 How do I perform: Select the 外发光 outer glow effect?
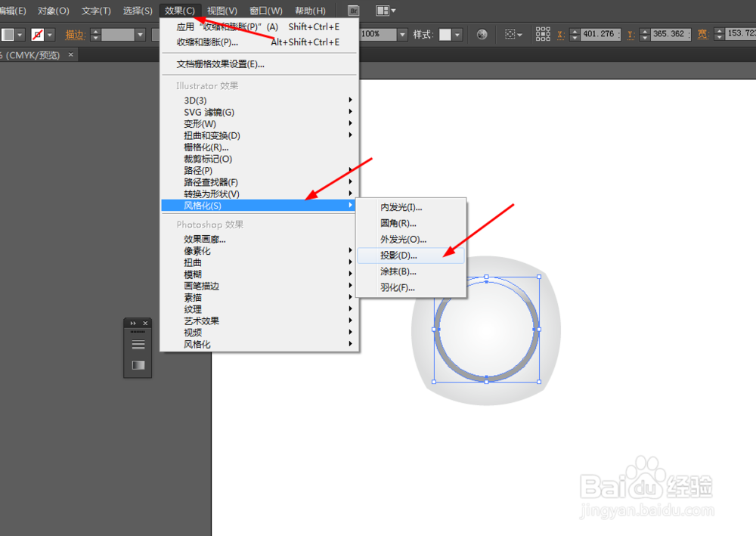(x=401, y=239)
